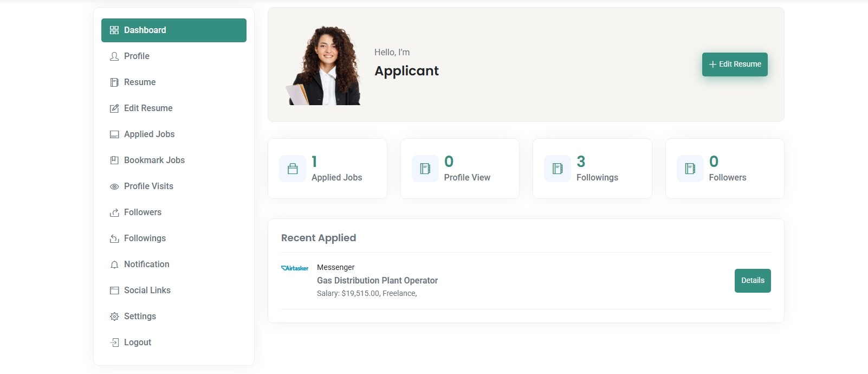The width and height of the screenshot is (868, 374).
Task: Click the Followers count of 0
Action: pos(714,162)
